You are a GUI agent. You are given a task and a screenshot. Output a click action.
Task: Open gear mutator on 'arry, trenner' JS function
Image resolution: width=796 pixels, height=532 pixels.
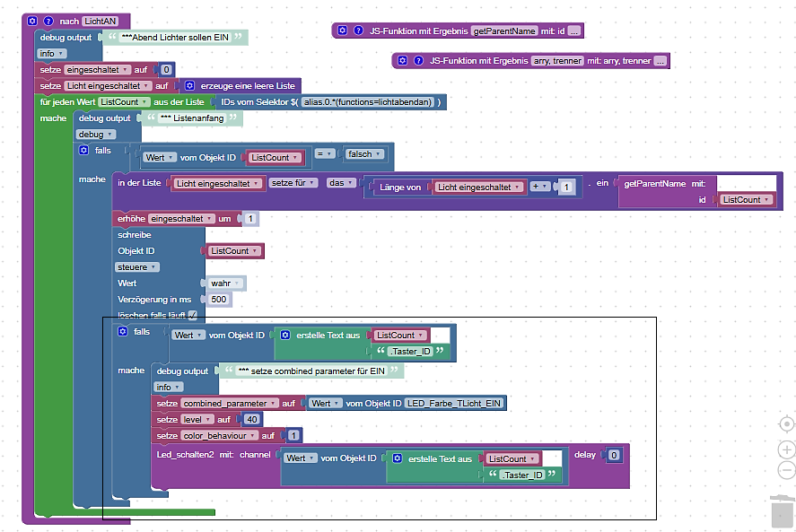click(402, 60)
